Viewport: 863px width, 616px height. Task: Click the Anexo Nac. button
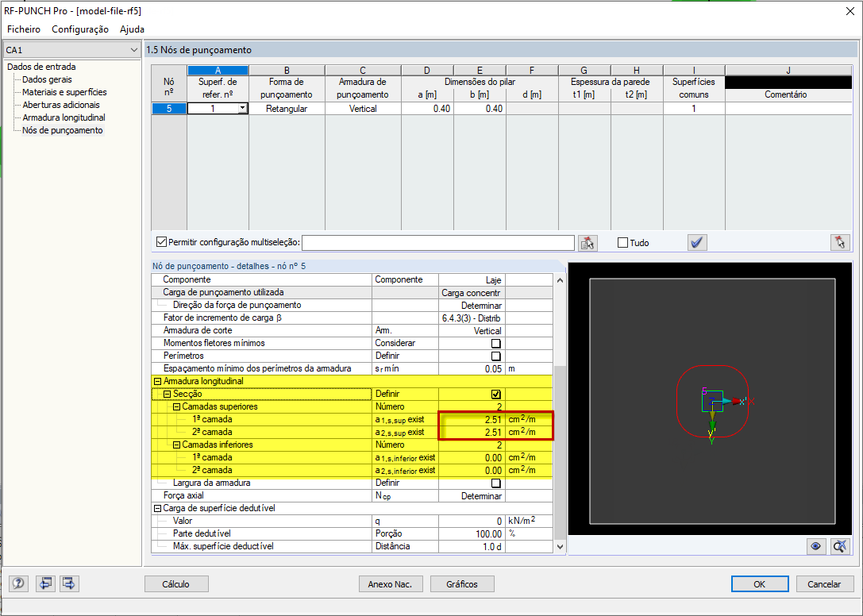(391, 584)
